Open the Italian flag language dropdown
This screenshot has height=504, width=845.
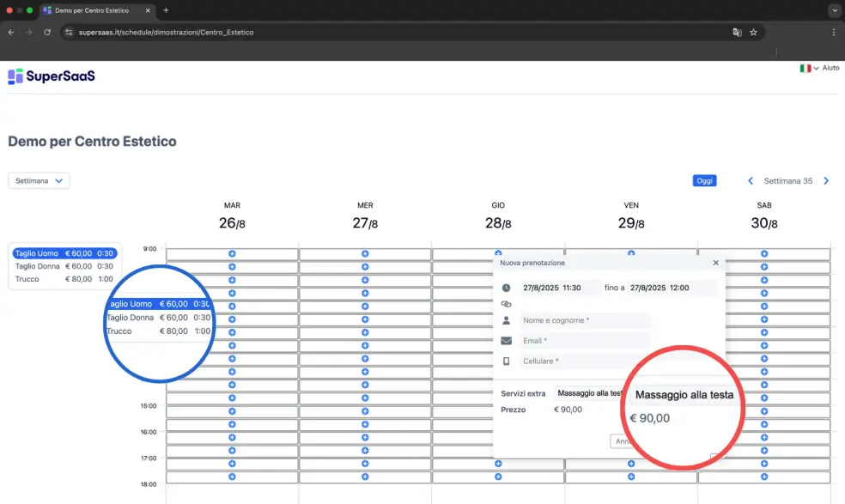pos(810,68)
